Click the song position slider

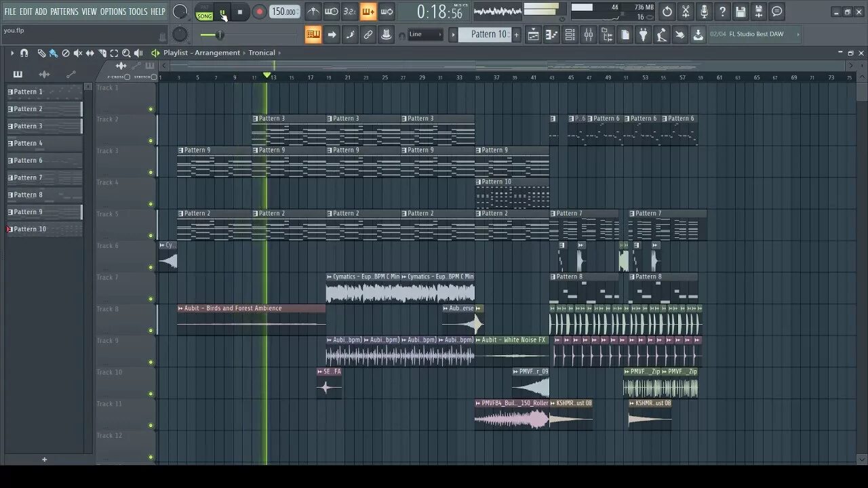248,35
